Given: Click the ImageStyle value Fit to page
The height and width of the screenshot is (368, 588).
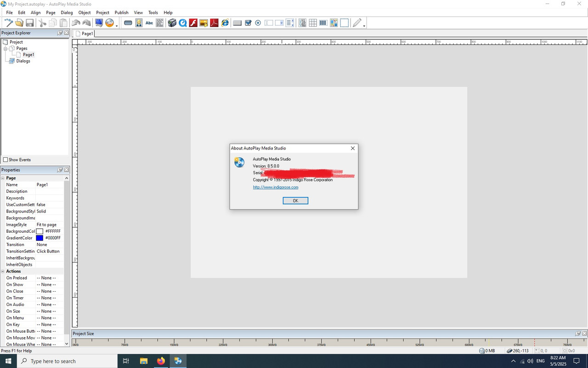Looking at the screenshot, I should [x=46, y=224].
